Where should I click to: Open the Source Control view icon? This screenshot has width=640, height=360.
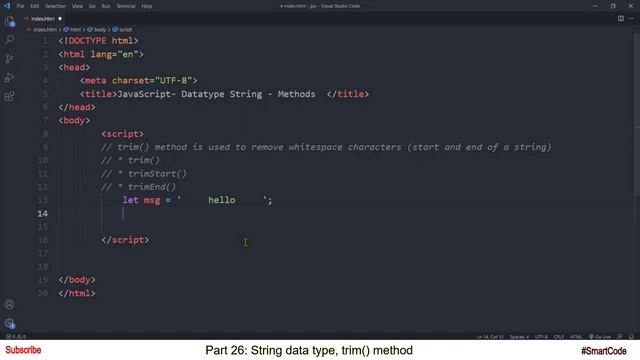[9, 58]
